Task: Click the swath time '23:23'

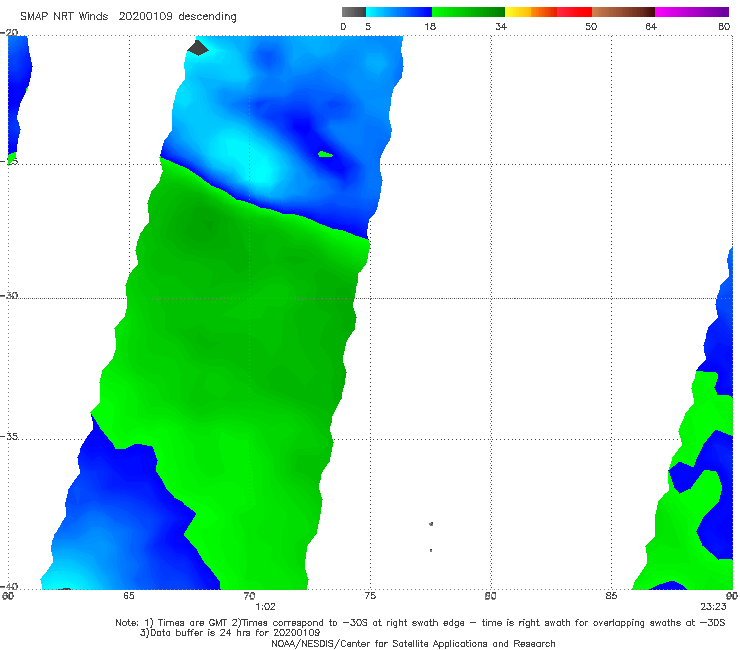Action: coord(713,607)
